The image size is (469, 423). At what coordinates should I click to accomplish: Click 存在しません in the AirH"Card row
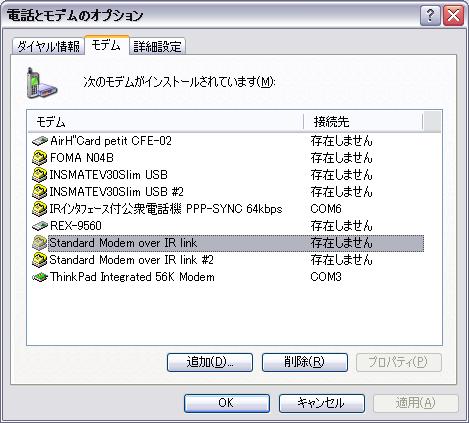tap(341, 141)
